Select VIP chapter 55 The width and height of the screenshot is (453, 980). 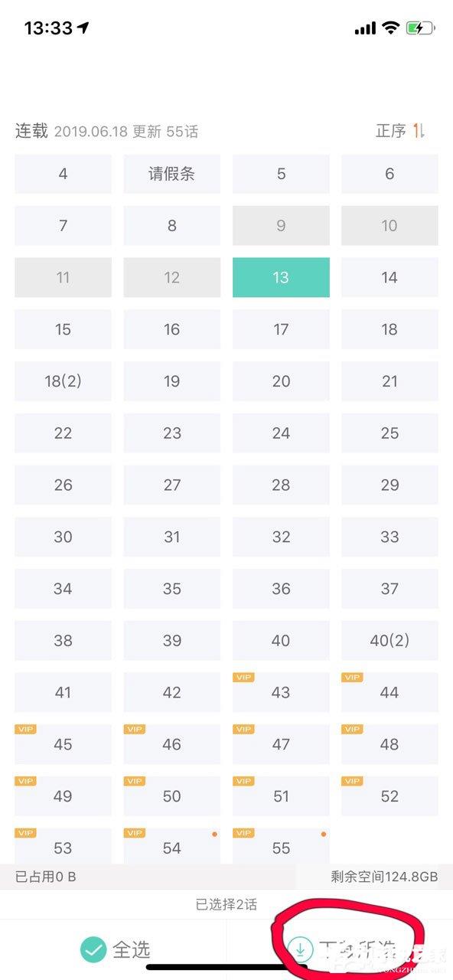coord(281,846)
